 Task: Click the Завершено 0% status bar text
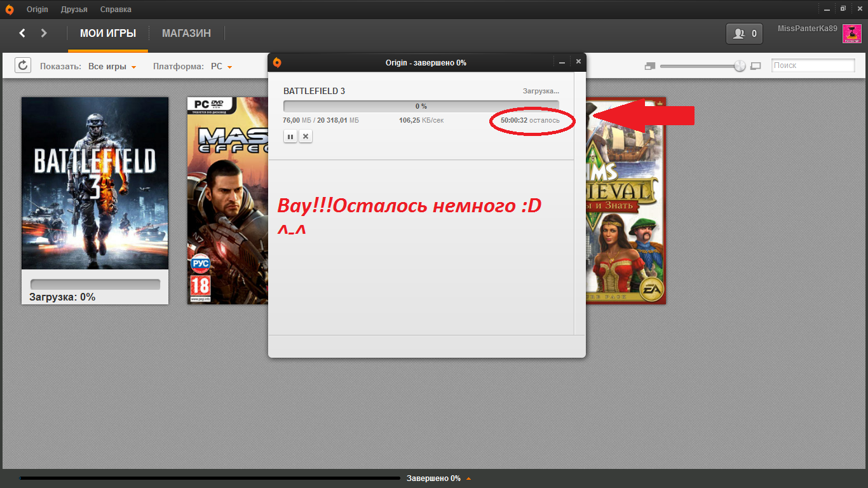pos(433,478)
